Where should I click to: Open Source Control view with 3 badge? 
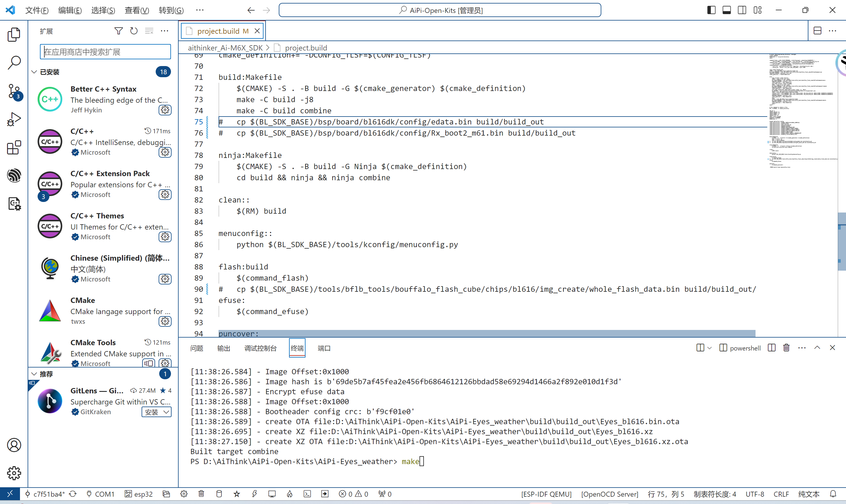pos(14,91)
